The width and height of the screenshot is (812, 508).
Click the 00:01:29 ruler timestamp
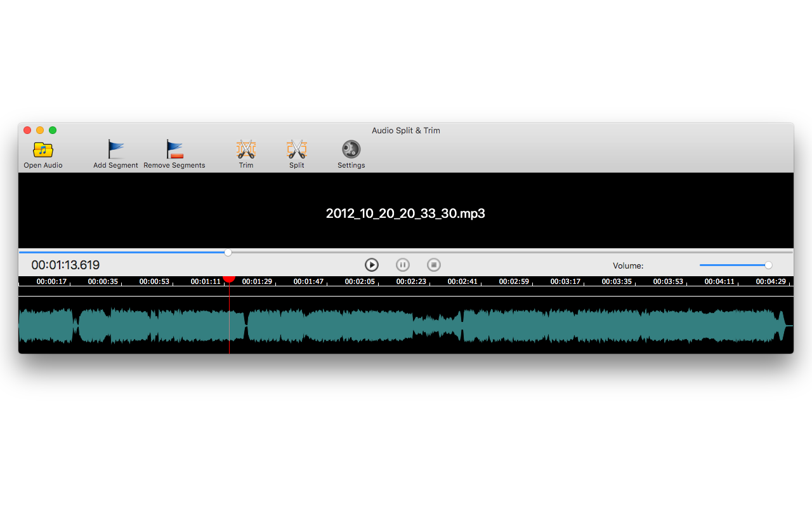[257, 281]
